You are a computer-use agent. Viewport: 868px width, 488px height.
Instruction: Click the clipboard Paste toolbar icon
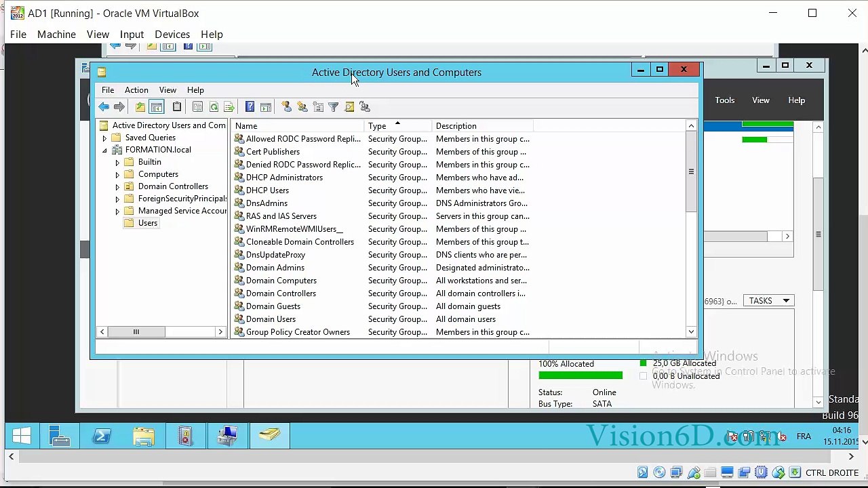click(177, 107)
